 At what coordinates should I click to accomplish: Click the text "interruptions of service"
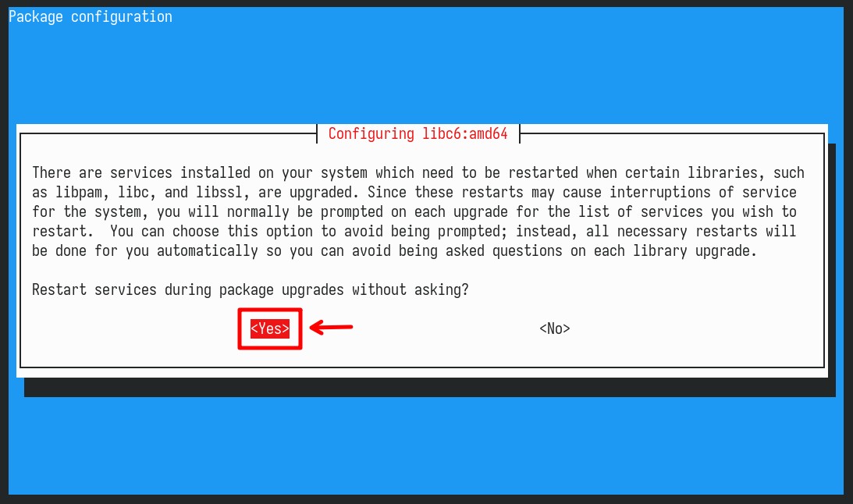click(x=703, y=193)
